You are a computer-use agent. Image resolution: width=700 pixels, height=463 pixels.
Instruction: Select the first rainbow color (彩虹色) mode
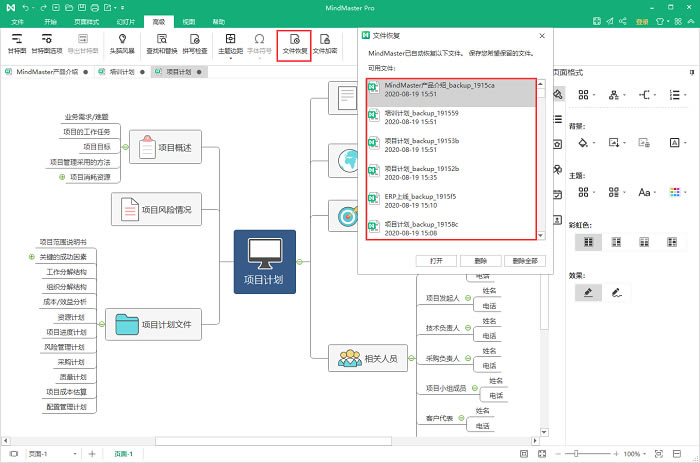[x=588, y=241]
